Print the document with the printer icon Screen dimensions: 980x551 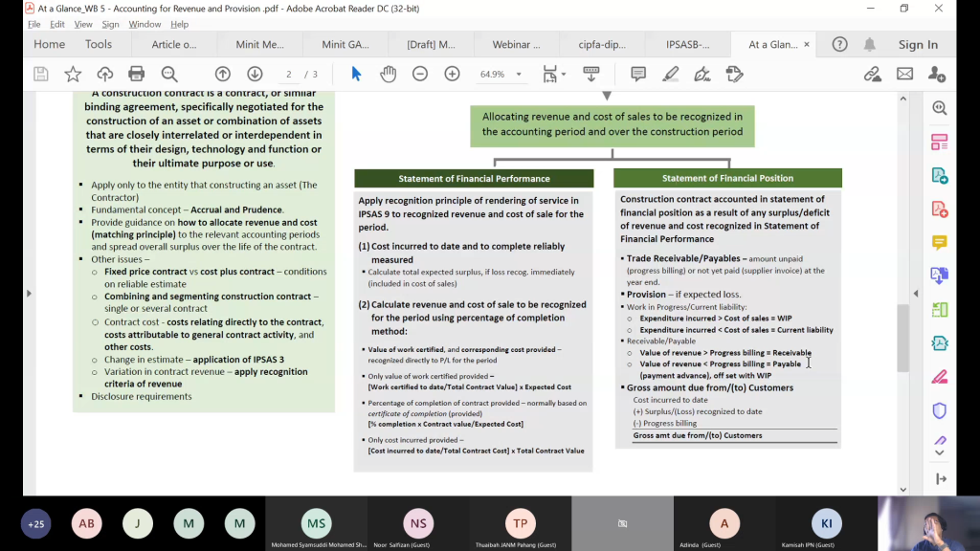pos(136,75)
